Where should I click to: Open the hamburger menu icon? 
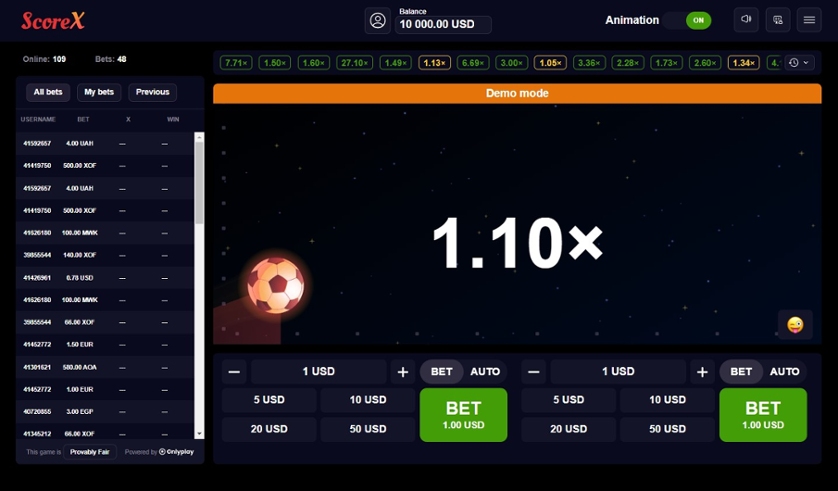[x=809, y=20]
